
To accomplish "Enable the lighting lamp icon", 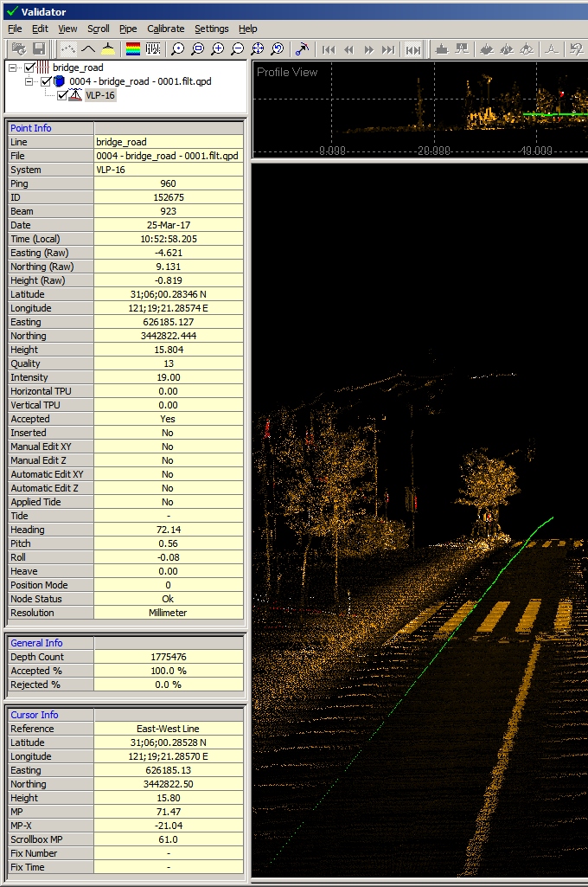I will coord(107,49).
